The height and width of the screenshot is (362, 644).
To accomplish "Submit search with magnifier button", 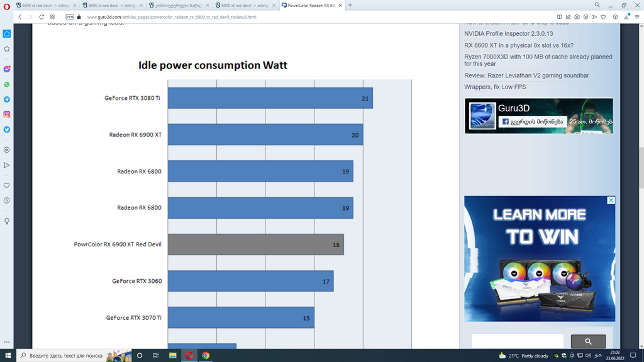I will click(x=588, y=341).
